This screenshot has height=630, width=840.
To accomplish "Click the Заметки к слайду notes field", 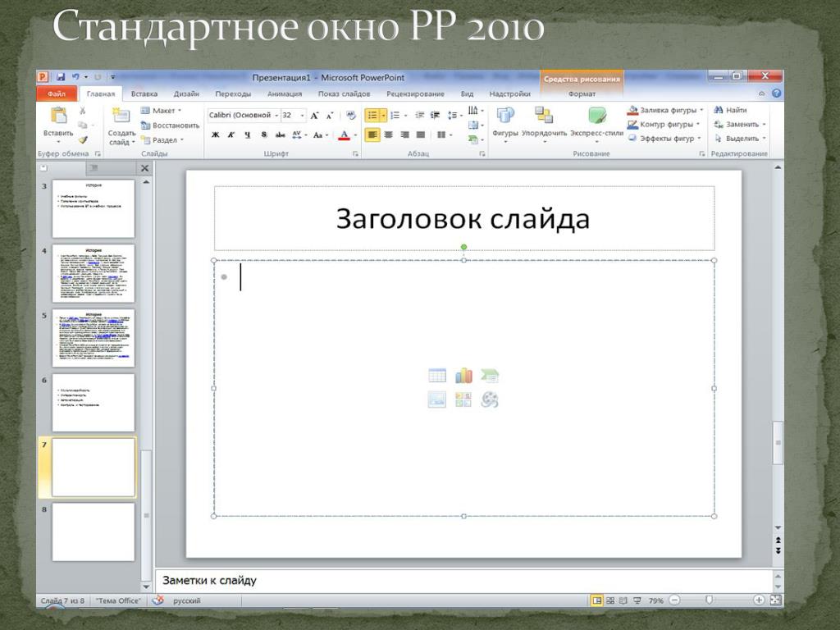I will pos(463,580).
